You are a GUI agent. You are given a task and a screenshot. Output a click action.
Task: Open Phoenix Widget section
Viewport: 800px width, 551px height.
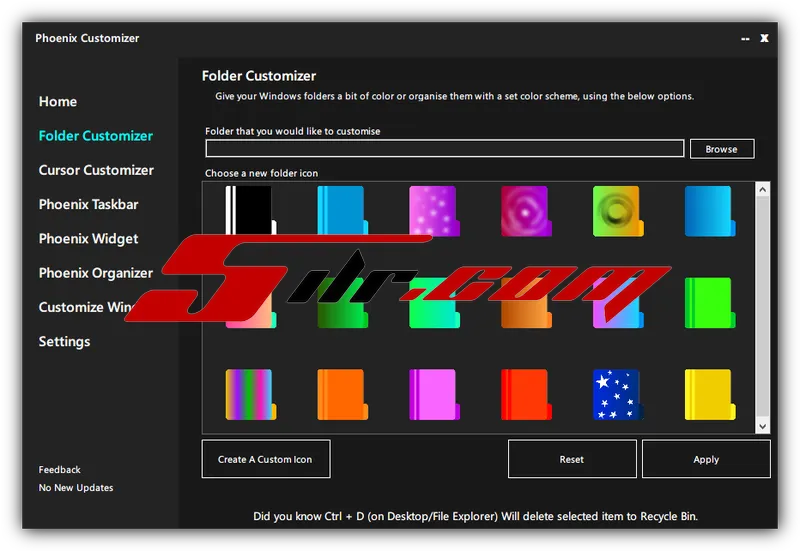tap(88, 239)
